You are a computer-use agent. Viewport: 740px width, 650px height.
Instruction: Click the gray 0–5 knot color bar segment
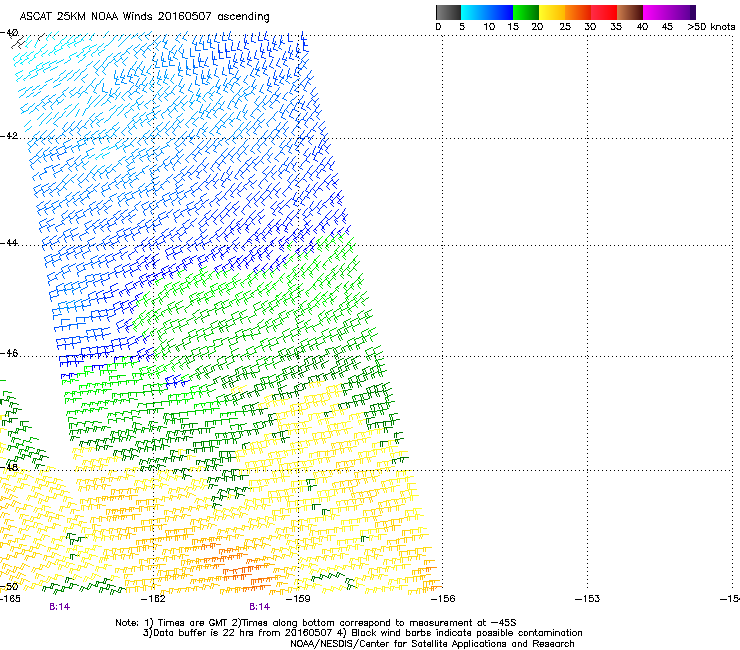[x=448, y=12]
